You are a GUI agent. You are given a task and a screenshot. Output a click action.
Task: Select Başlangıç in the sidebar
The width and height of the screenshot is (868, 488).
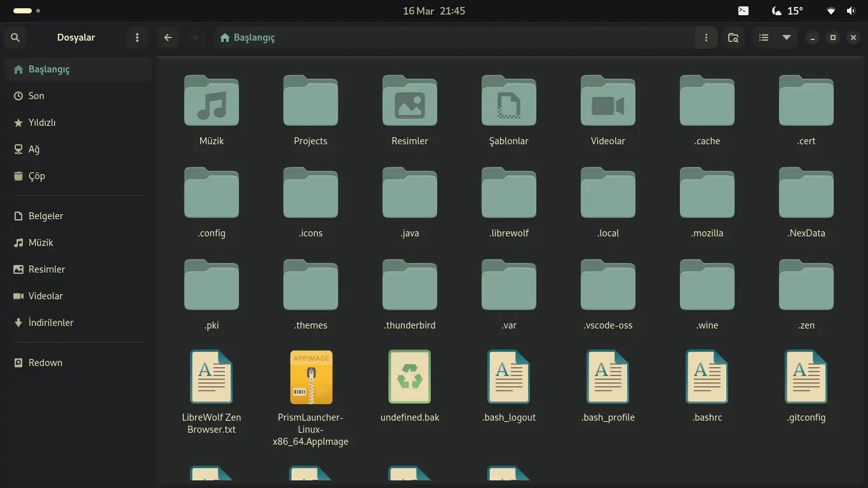78,69
